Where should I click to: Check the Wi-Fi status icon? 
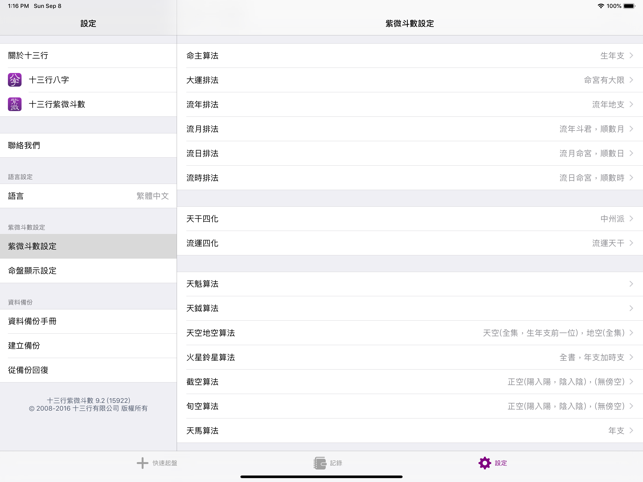click(601, 6)
